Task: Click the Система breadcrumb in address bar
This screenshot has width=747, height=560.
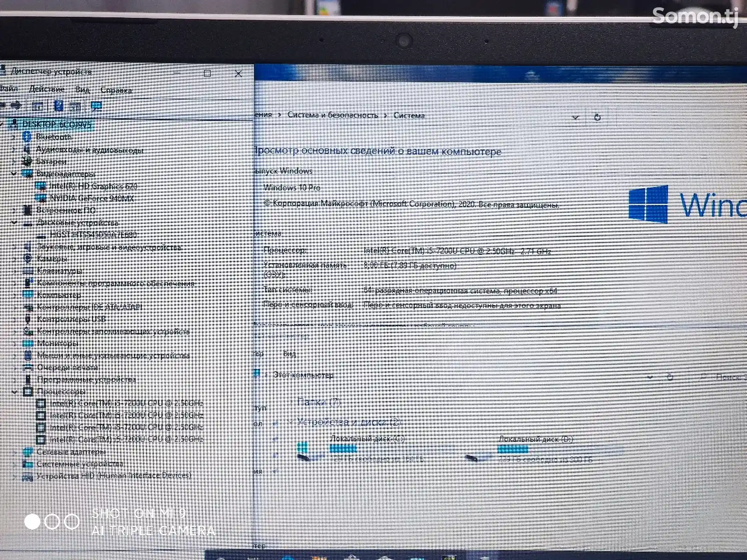Action: coord(409,115)
